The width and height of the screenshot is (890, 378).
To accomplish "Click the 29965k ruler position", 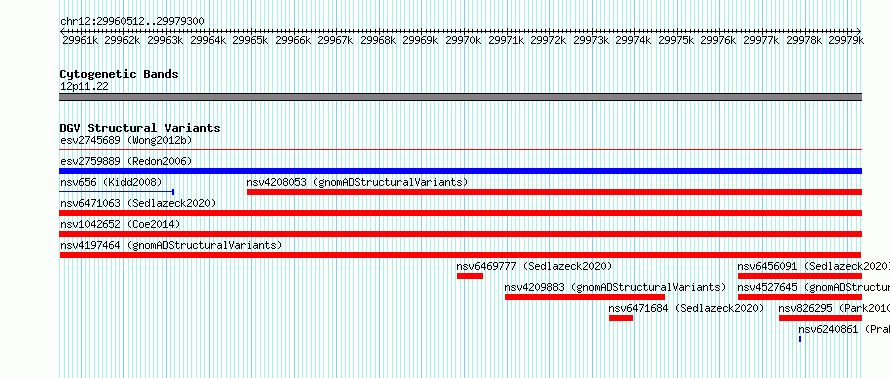I will [250, 40].
